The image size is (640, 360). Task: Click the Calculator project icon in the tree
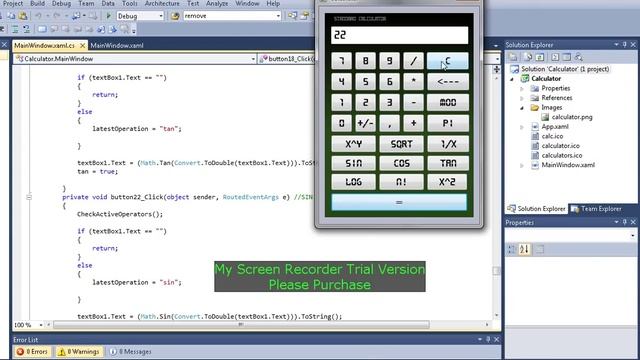tap(525, 78)
